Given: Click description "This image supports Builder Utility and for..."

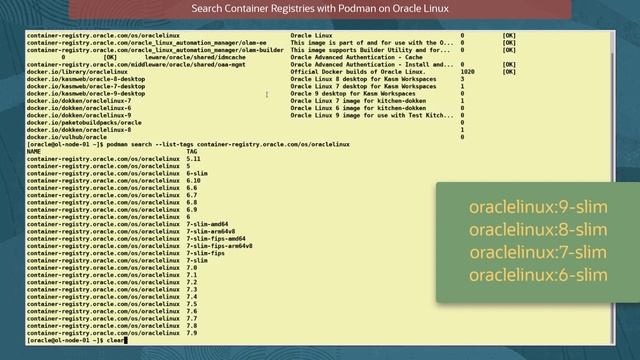Looking at the screenshot, I should pyautogui.click(x=370, y=50).
